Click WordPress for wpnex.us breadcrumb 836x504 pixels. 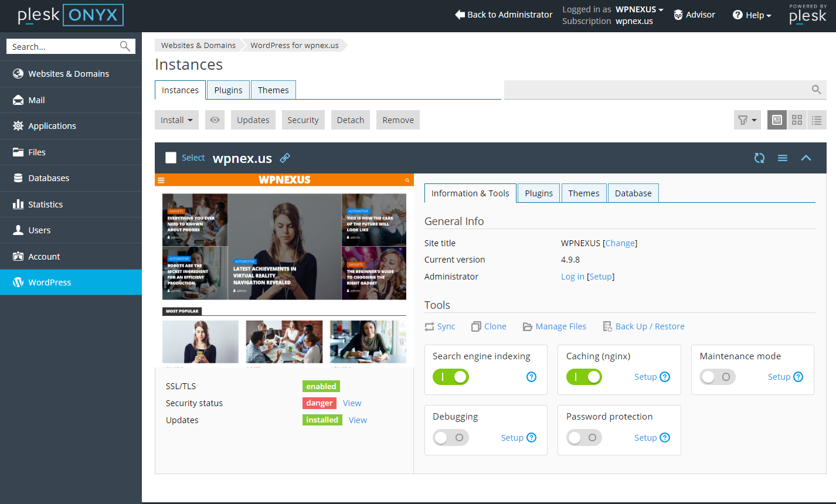tap(294, 45)
